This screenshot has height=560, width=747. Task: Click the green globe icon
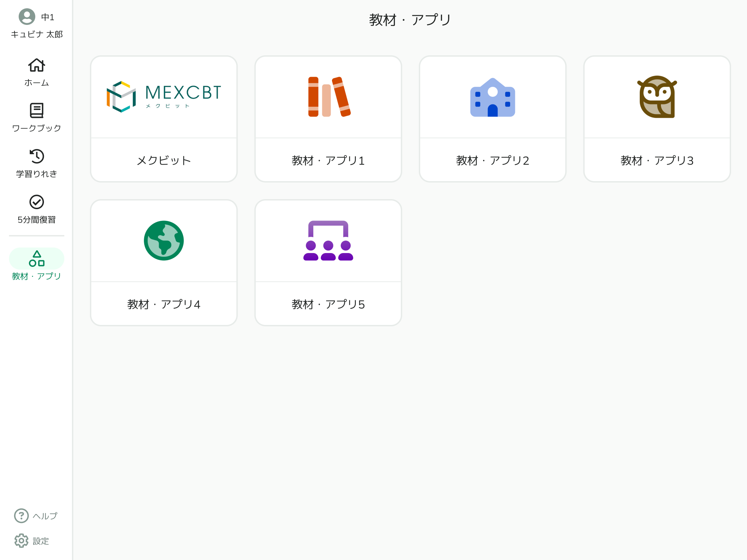(x=164, y=241)
